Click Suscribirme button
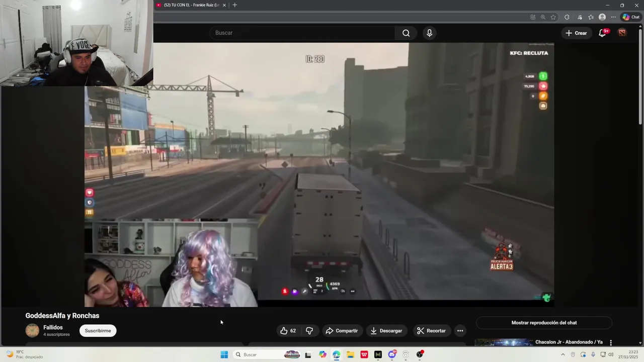 click(98, 331)
